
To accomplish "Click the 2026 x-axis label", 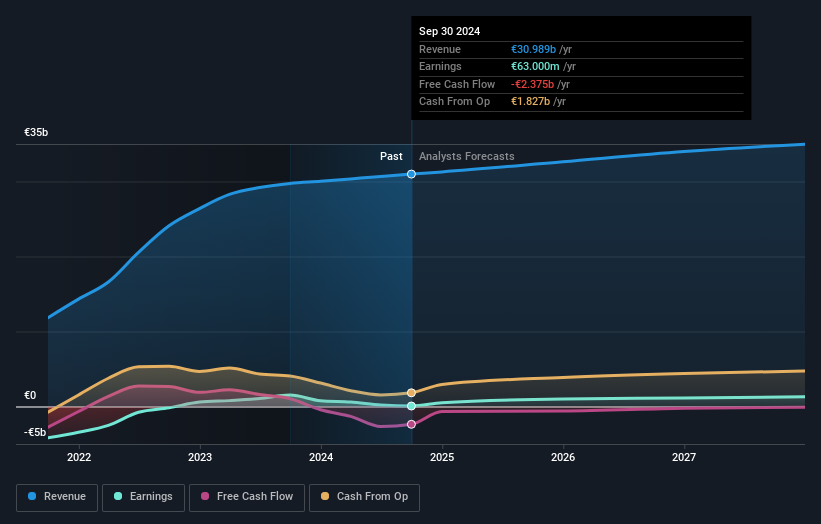I will pyautogui.click(x=563, y=457).
